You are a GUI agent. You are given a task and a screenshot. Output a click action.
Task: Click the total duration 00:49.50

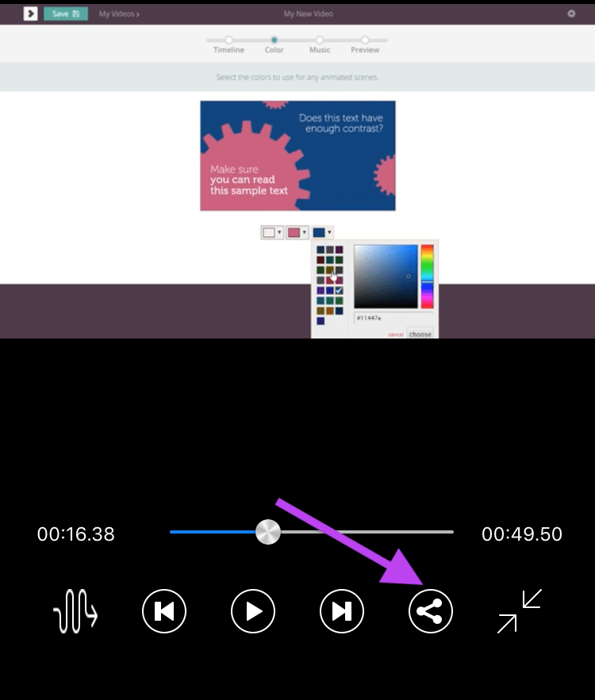point(522,534)
